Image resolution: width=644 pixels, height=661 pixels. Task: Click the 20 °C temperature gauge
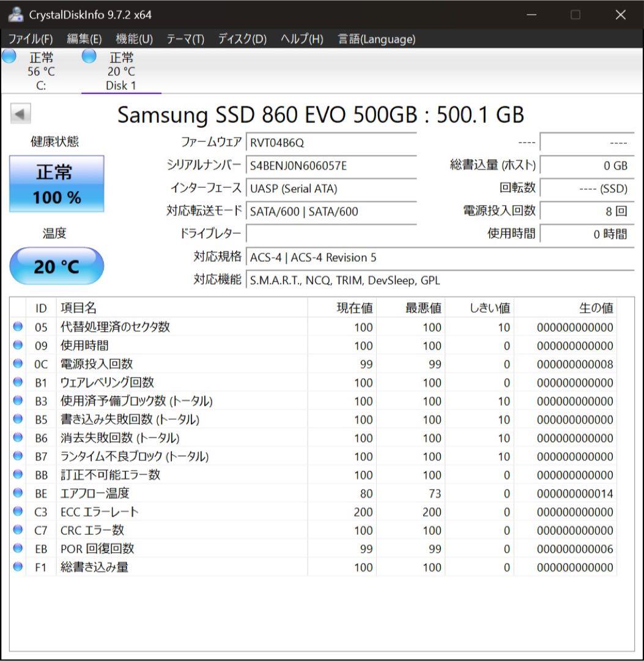tap(57, 265)
